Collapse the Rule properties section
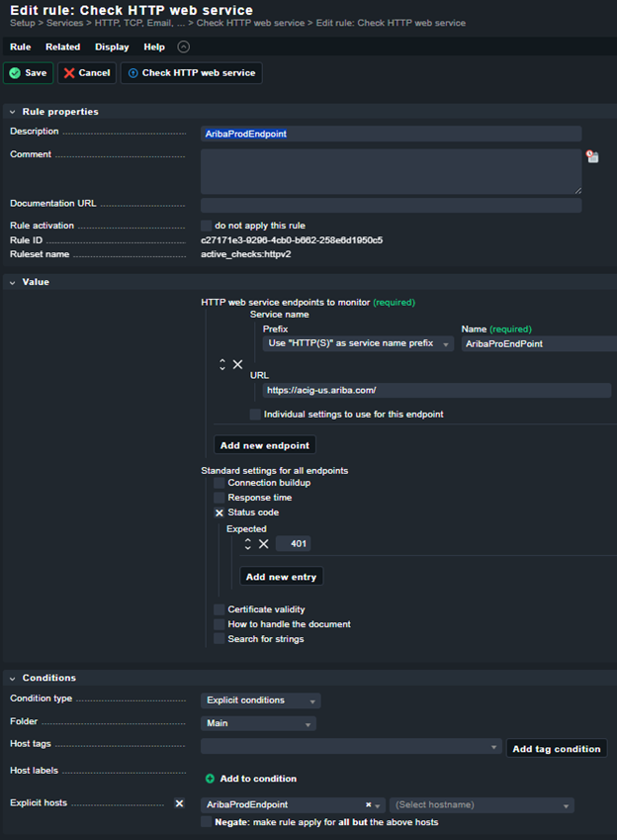 pos(12,112)
